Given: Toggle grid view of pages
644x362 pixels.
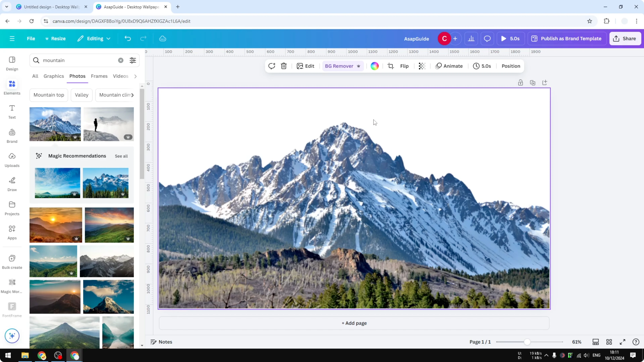Looking at the screenshot, I should (609, 342).
